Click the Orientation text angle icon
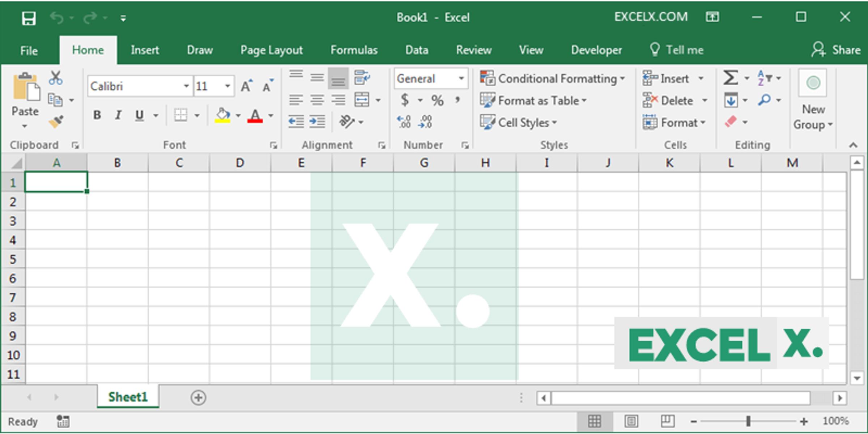Viewport: 868px width, 434px height. [x=347, y=122]
